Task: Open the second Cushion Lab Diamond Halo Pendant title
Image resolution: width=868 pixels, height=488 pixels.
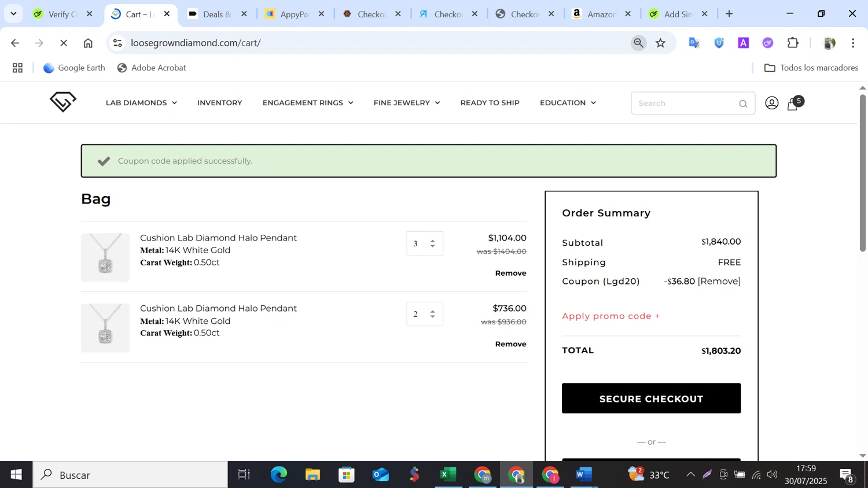Action: point(218,308)
